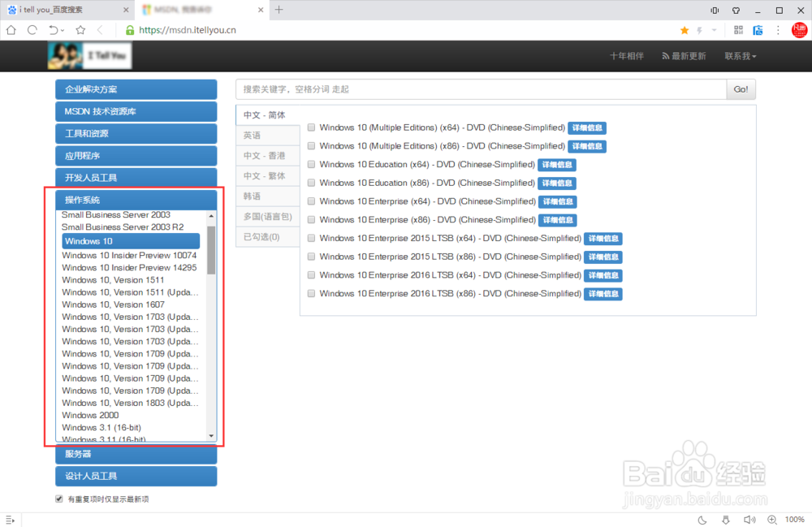Expand the 服务器 category
The width and height of the screenshot is (812, 527).
(x=136, y=454)
